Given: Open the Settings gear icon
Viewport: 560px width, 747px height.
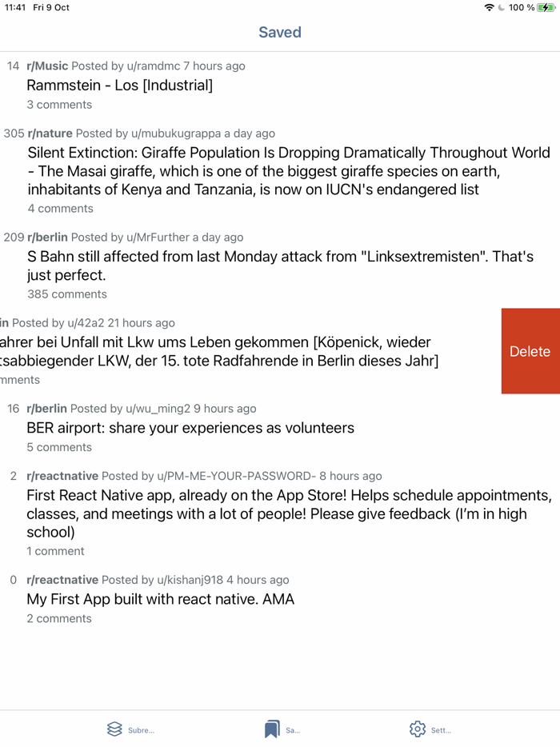Looking at the screenshot, I should 417,729.
